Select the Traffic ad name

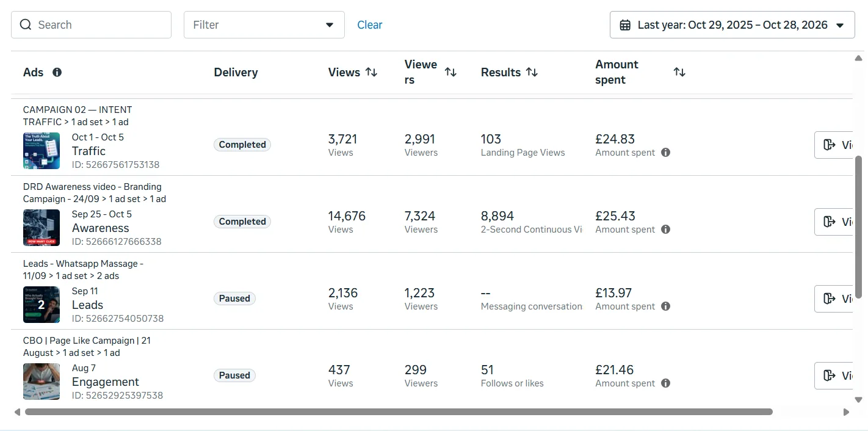[x=89, y=151]
